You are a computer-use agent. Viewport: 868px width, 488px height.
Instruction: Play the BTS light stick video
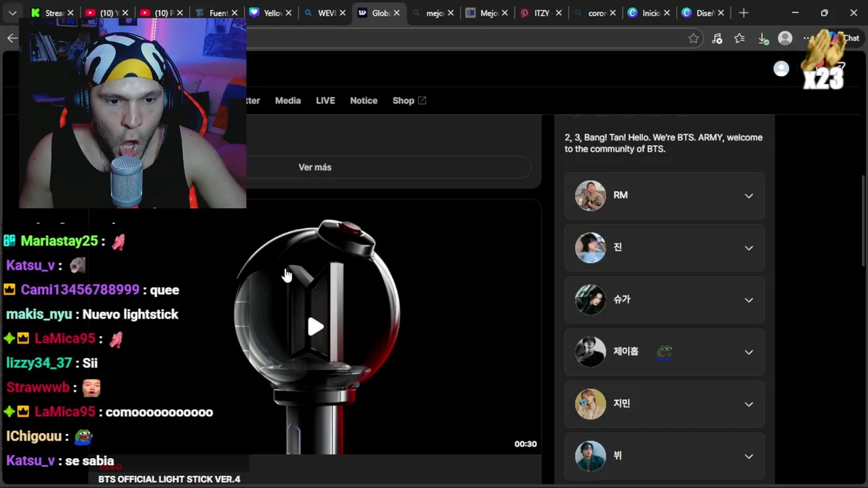tap(316, 327)
